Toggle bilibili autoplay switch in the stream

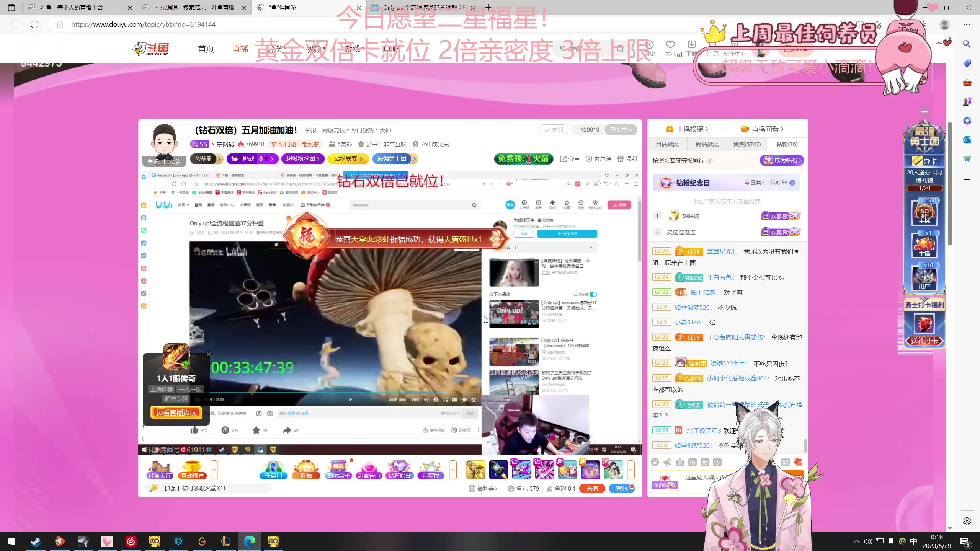coord(593,294)
